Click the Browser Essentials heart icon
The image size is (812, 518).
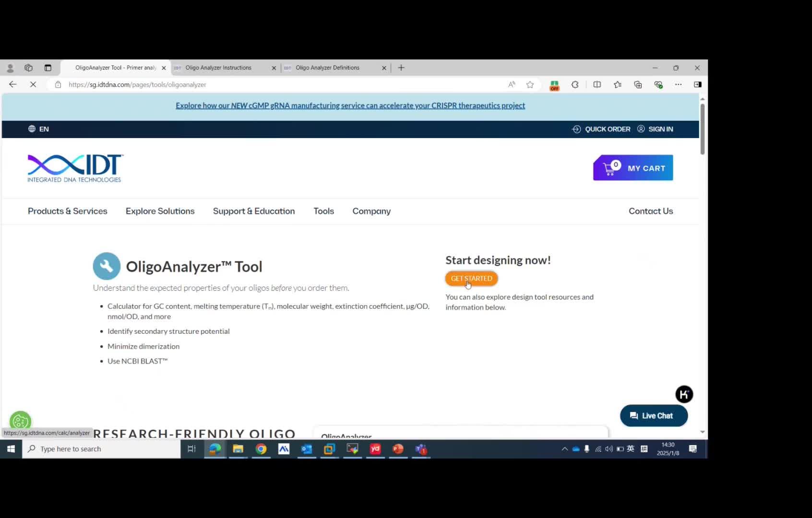pyautogui.click(x=658, y=84)
